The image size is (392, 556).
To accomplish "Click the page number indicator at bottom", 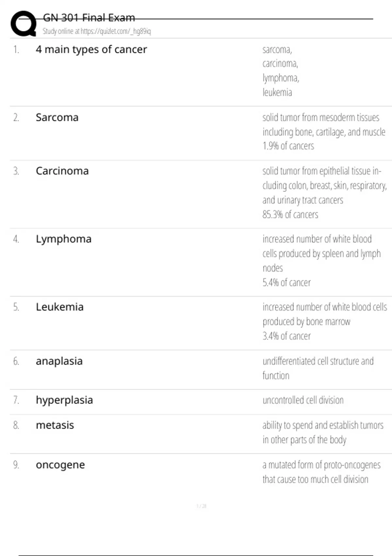I will coord(201,506).
